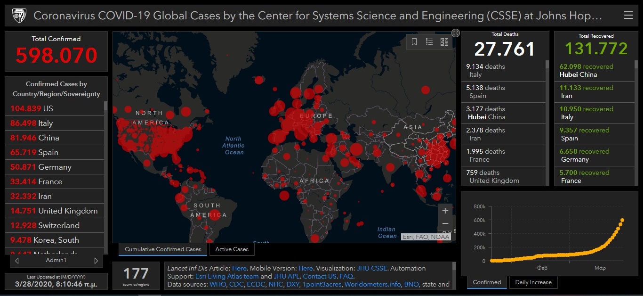Open the map bookmarks icon
This screenshot has width=644, height=296.
[x=414, y=42]
